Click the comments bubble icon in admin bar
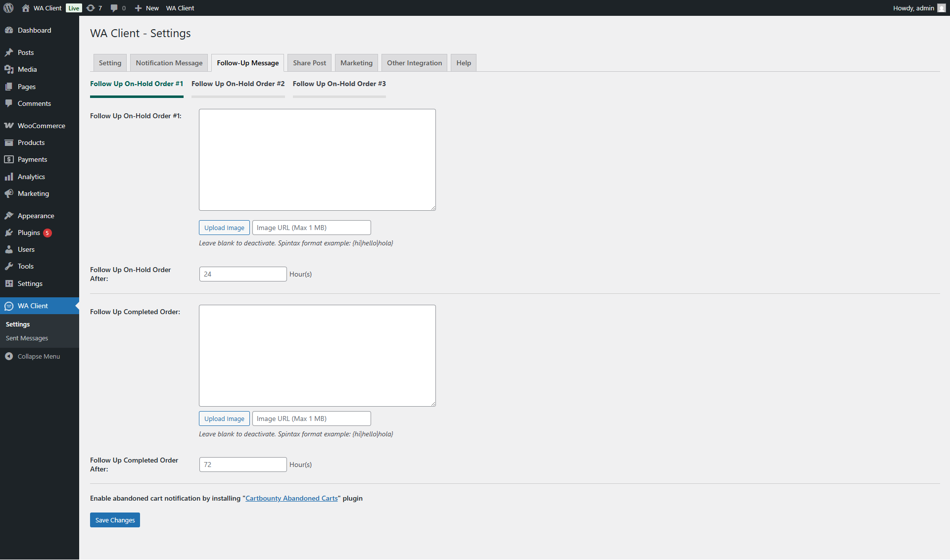The height and width of the screenshot is (560, 950). point(114,8)
